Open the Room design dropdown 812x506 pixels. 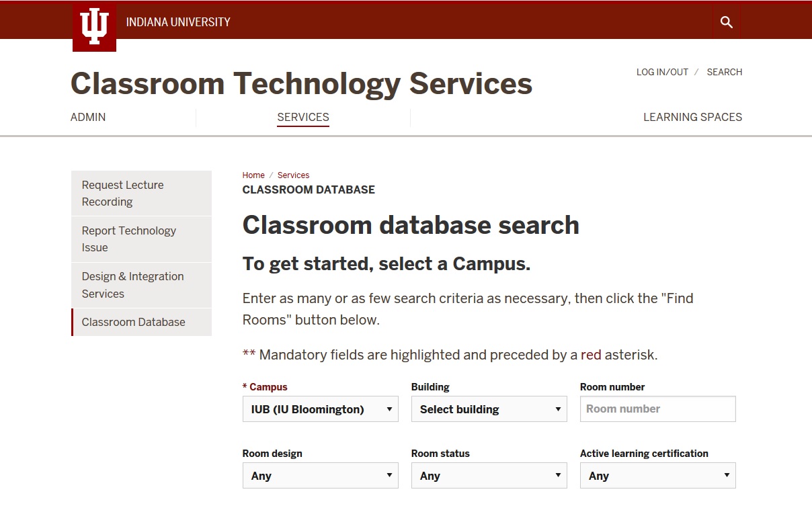tap(320, 476)
